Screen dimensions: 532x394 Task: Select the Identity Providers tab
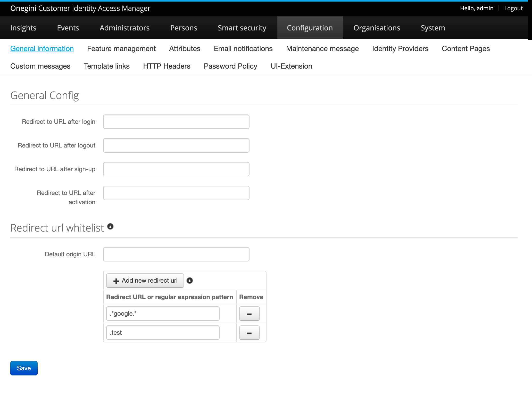[x=400, y=48]
